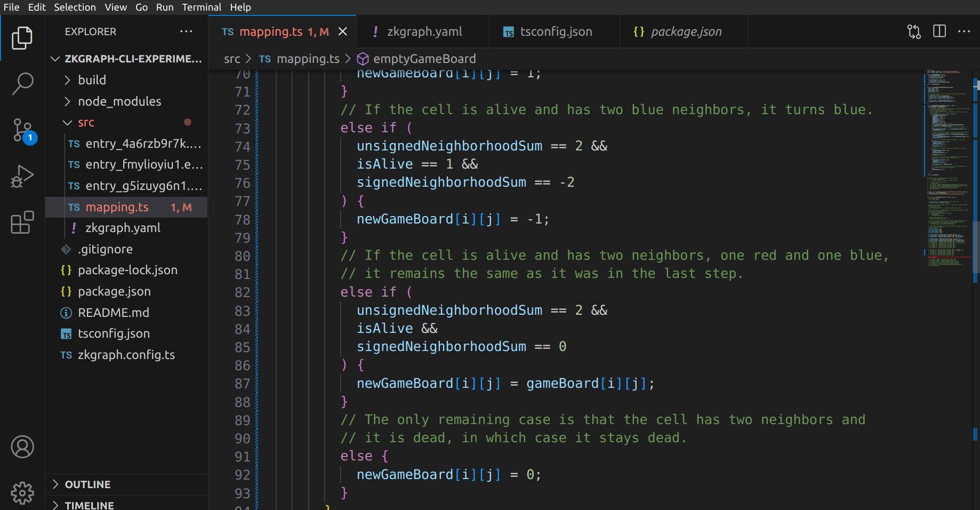Open the Selection menu
This screenshot has width=980, height=510.
click(x=75, y=7)
